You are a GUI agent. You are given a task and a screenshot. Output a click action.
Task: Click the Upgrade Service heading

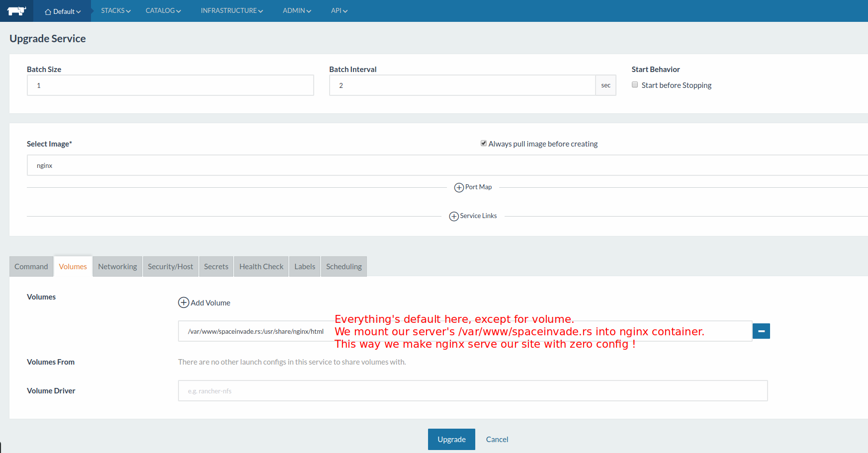(x=48, y=39)
